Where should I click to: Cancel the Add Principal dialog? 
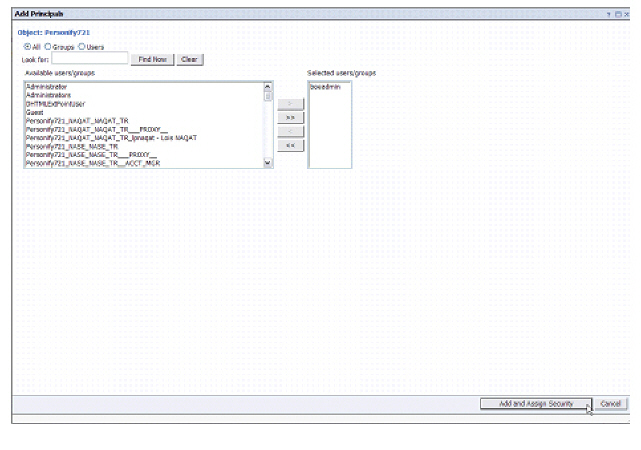[612, 404]
